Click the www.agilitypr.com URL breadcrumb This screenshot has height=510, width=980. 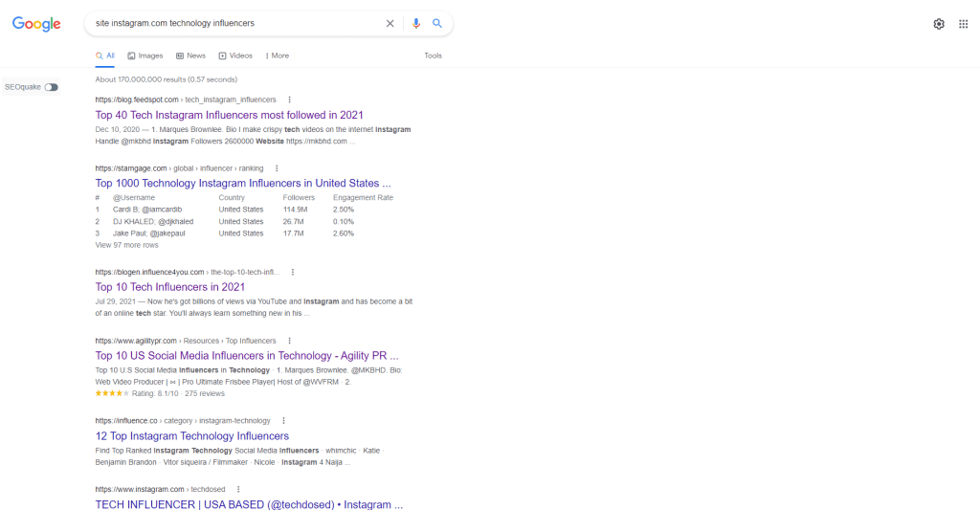[x=186, y=341]
